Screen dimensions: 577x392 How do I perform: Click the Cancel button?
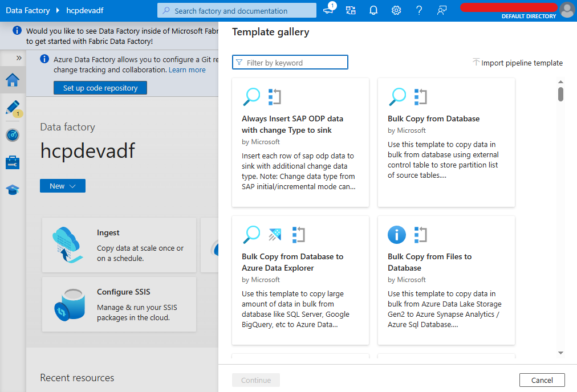pos(542,380)
